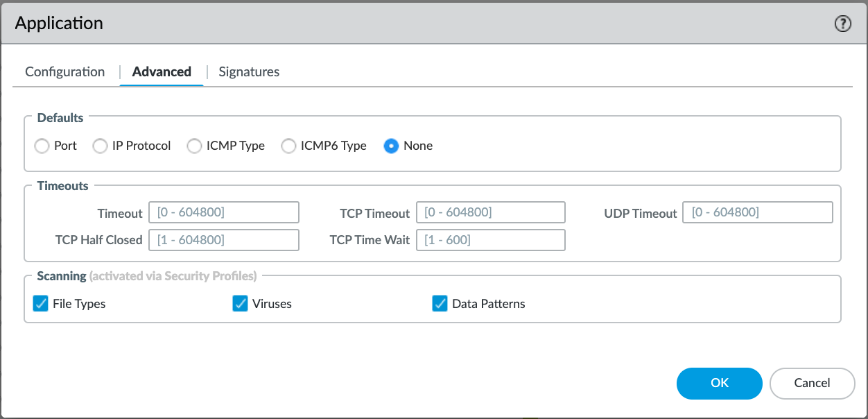Click the Timeout input field
Viewport: 868px width, 419px height.
(x=224, y=212)
